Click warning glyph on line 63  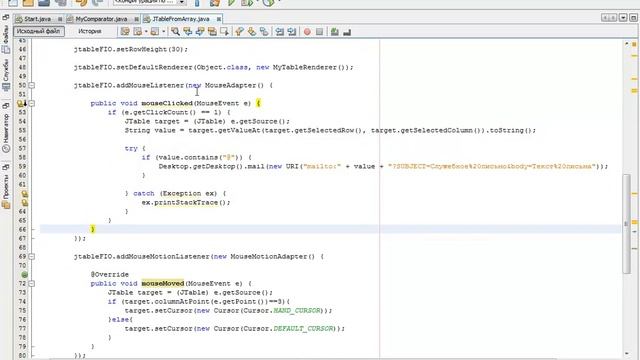[x=24, y=202]
